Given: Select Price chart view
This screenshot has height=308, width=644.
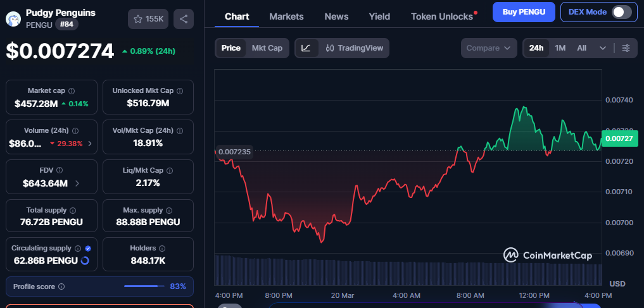Looking at the screenshot, I should (231, 48).
